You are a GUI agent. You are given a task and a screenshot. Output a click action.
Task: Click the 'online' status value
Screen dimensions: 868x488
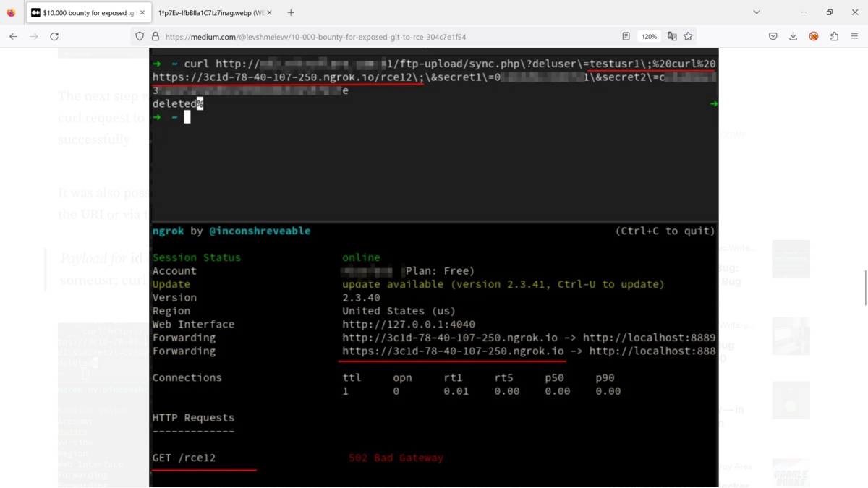tap(361, 257)
